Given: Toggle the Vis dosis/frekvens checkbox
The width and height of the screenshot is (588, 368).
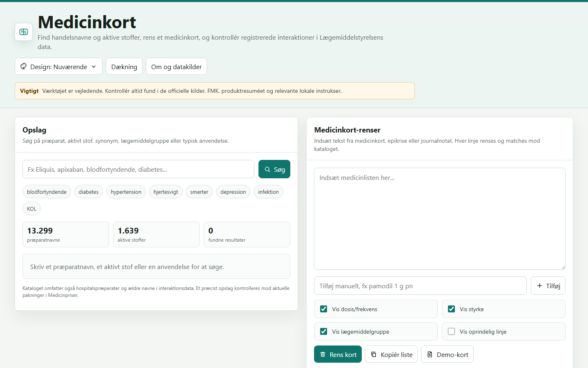Looking at the screenshot, I should pos(324,309).
